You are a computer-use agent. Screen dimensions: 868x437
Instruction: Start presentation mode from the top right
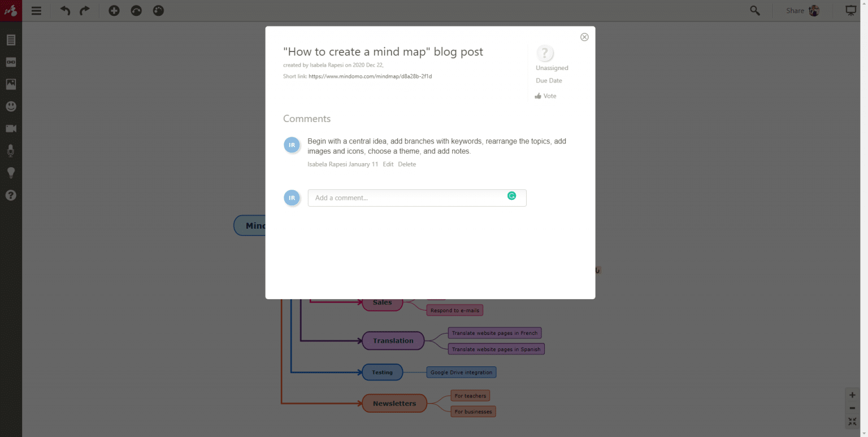click(x=851, y=10)
